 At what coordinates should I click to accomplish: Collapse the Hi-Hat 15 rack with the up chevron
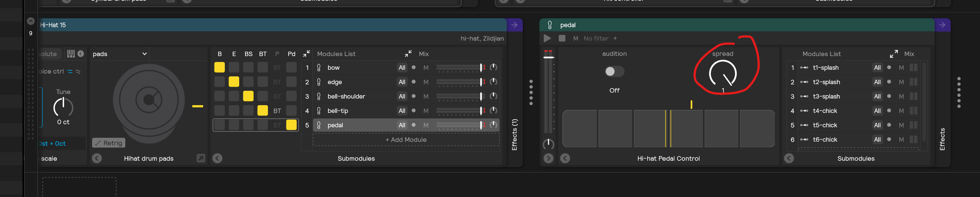(31, 21)
